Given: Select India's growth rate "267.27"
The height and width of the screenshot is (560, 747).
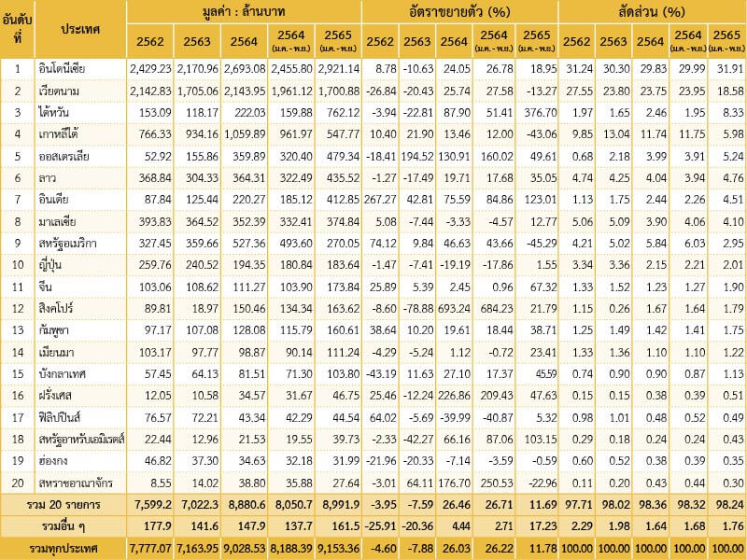Looking at the screenshot, I should 380,200.
